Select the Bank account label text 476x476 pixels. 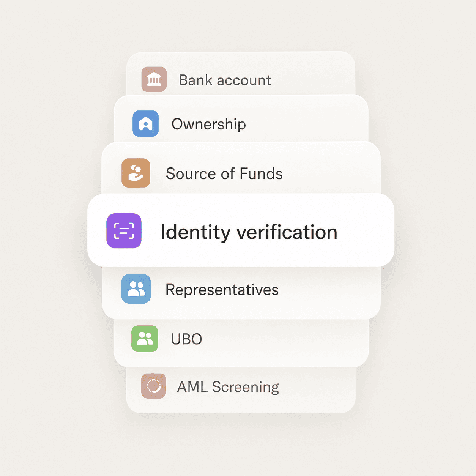(225, 80)
